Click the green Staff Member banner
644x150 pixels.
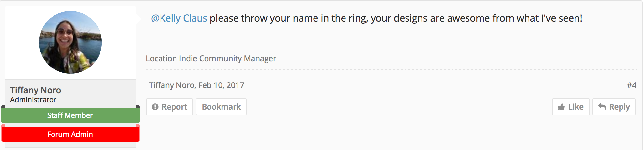click(x=70, y=115)
